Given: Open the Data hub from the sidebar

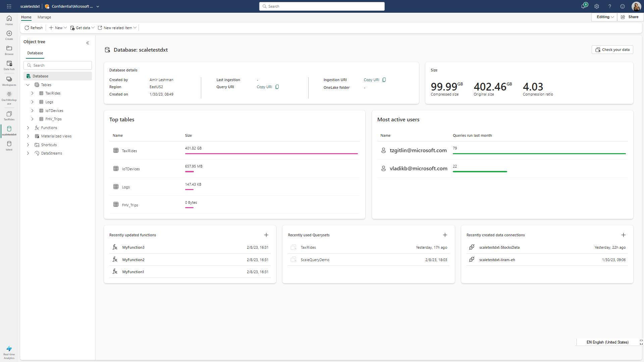Looking at the screenshot, I should pyautogui.click(x=9, y=64).
